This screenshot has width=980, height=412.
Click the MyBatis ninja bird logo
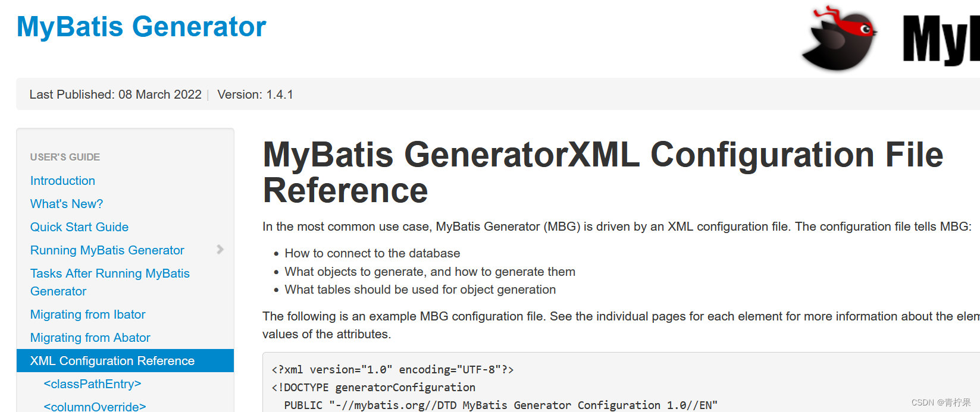point(840,37)
